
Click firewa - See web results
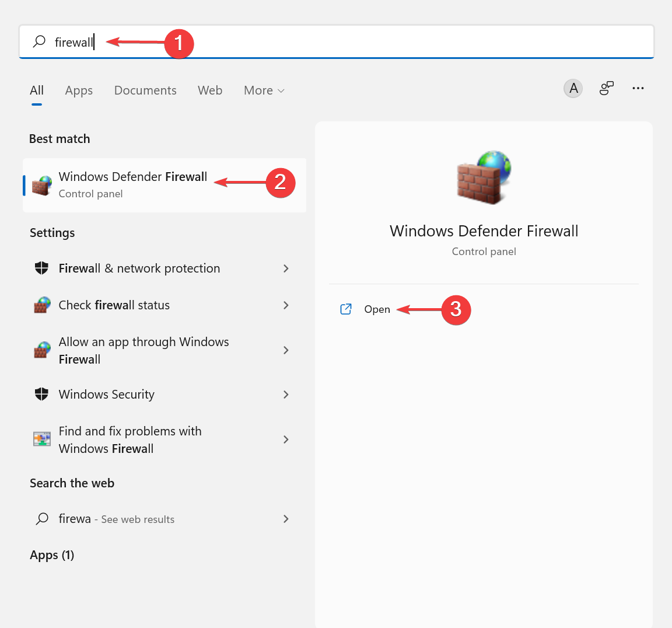click(164, 519)
